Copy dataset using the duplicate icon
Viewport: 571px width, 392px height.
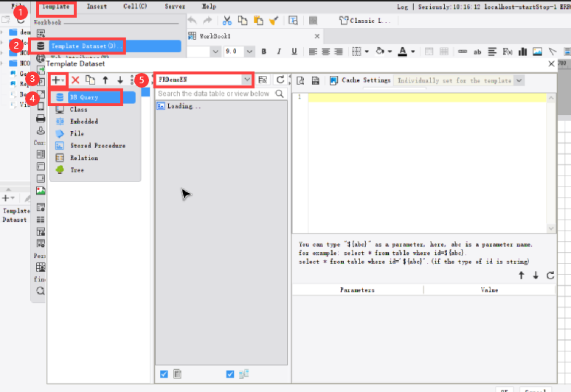tap(90, 80)
